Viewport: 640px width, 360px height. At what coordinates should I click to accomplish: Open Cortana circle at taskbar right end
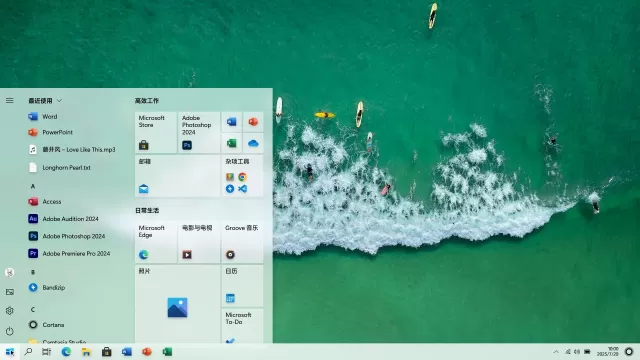[x=629, y=351]
